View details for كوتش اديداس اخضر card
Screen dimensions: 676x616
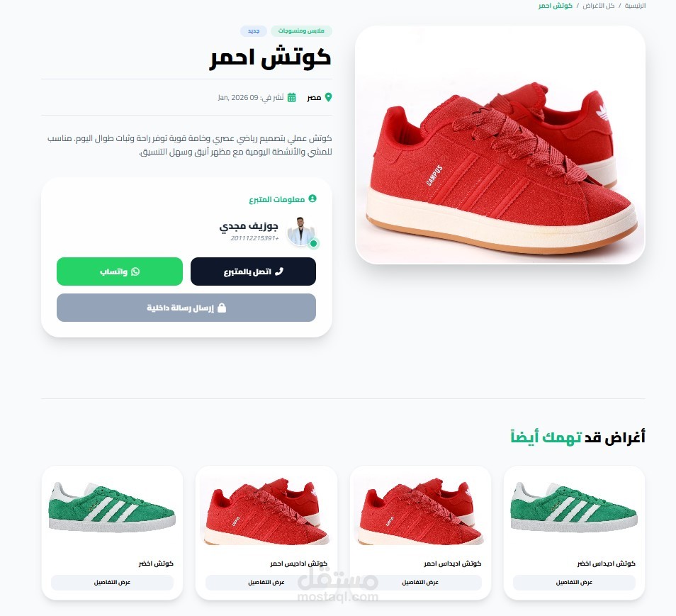point(574,583)
